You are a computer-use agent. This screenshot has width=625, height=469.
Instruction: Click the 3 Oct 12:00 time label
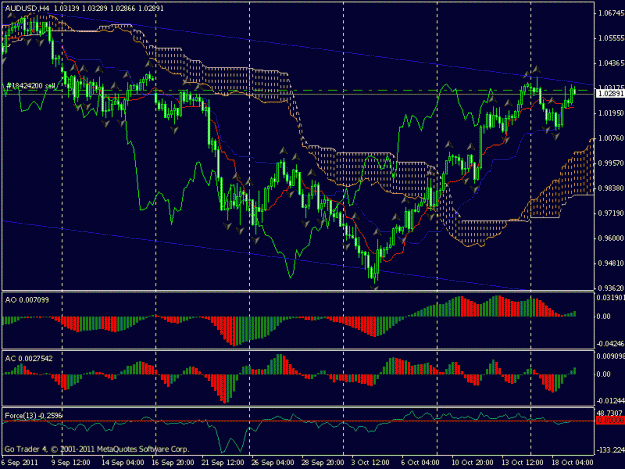(370, 463)
